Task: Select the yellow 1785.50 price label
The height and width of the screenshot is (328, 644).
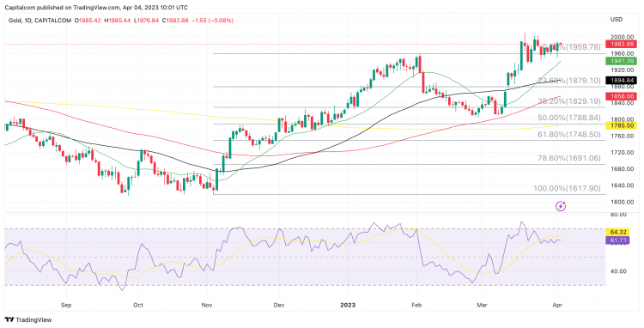Action: (621, 125)
